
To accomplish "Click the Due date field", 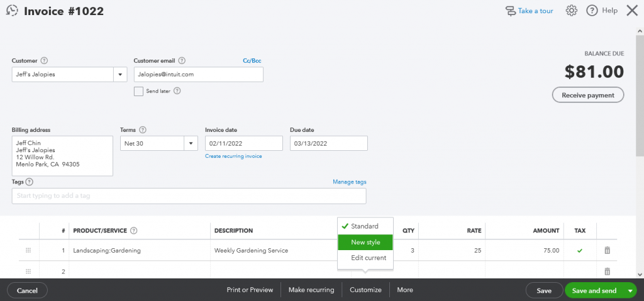I will click(328, 143).
